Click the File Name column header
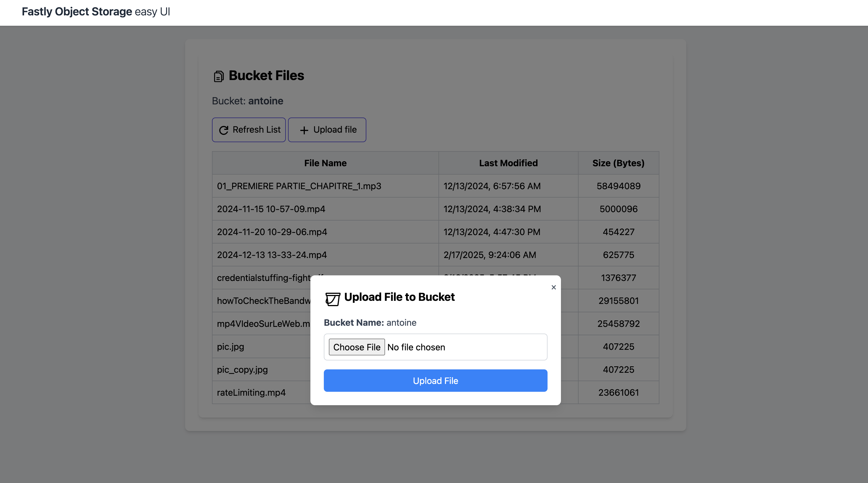Image resolution: width=868 pixels, height=483 pixels. 325,163
